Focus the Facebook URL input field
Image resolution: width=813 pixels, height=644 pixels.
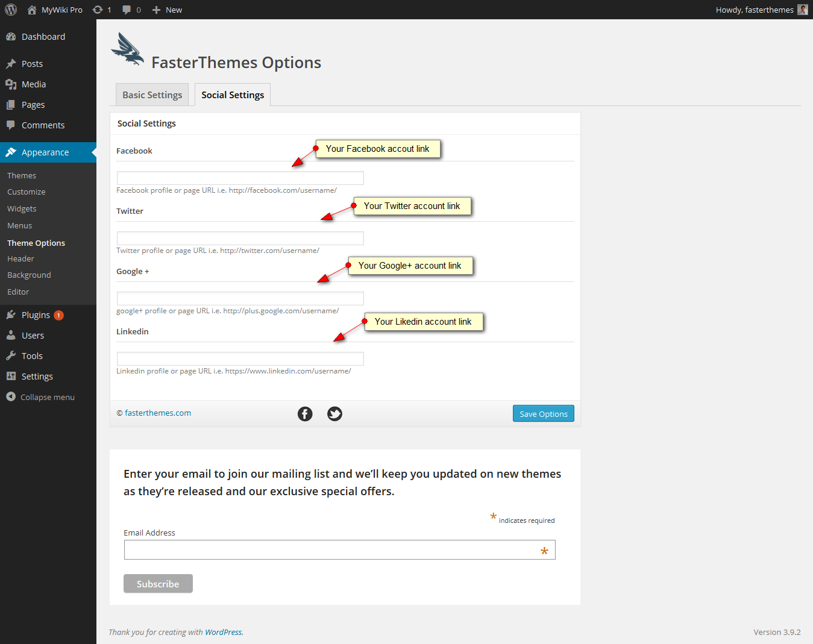coord(240,178)
